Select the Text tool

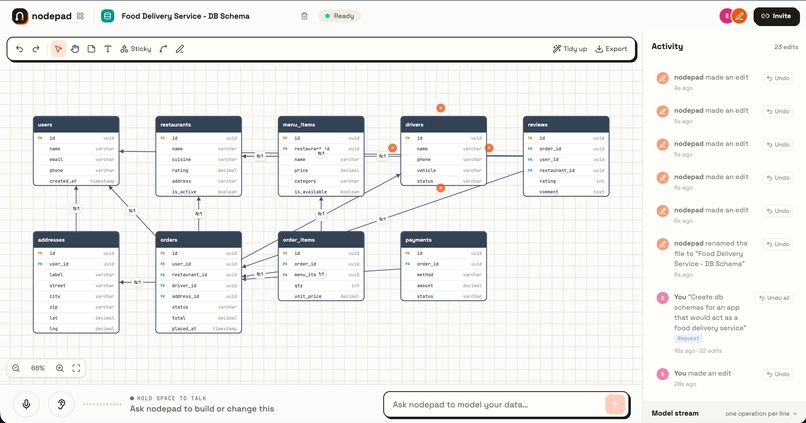(108, 49)
